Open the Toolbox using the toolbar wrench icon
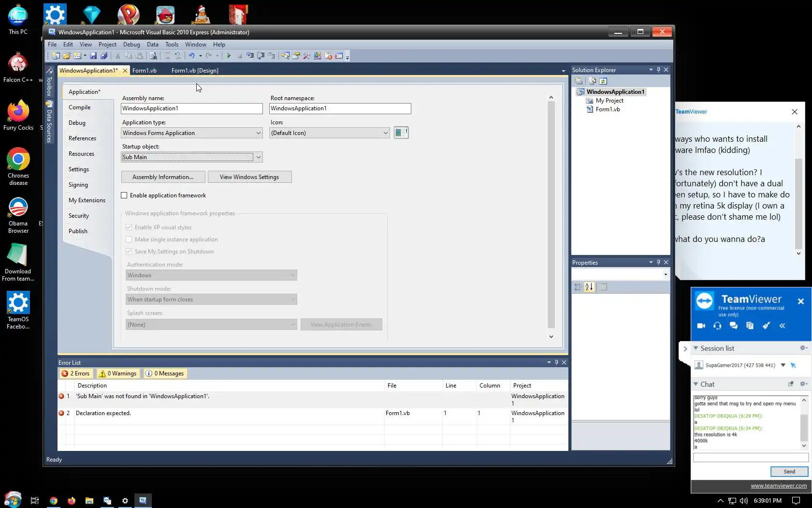This screenshot has height=508, width=812. point(307,56)
